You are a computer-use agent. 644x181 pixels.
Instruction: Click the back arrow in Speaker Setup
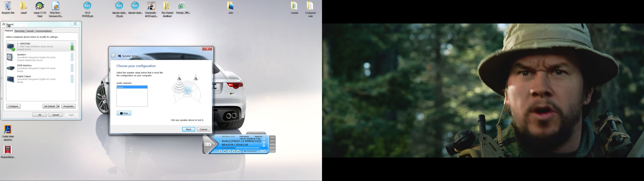[113, 56]
